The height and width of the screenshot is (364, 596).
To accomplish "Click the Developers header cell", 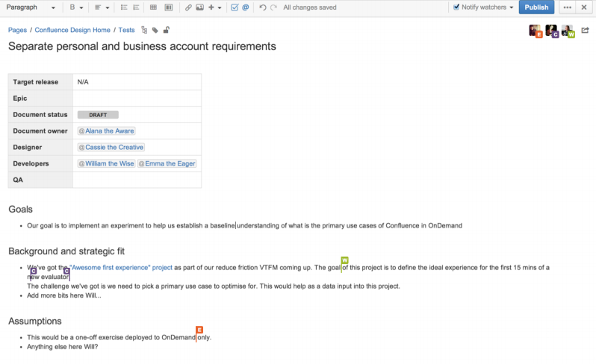I will point(40,163).
